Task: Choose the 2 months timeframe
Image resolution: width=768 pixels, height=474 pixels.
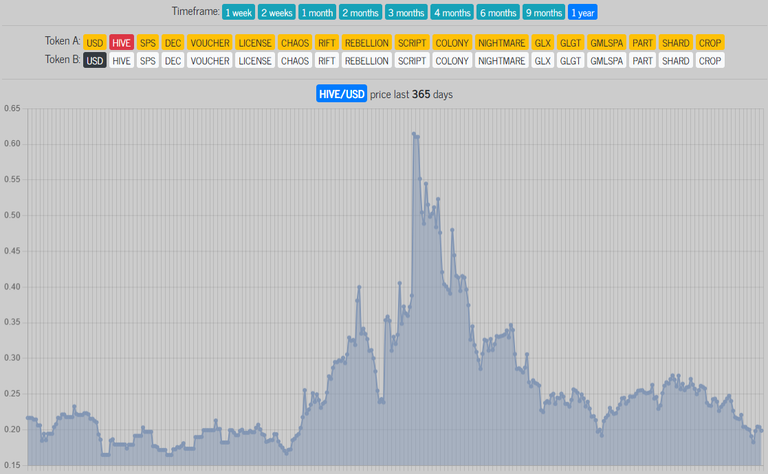Action: pyautogui.click(x=360, y=12)
